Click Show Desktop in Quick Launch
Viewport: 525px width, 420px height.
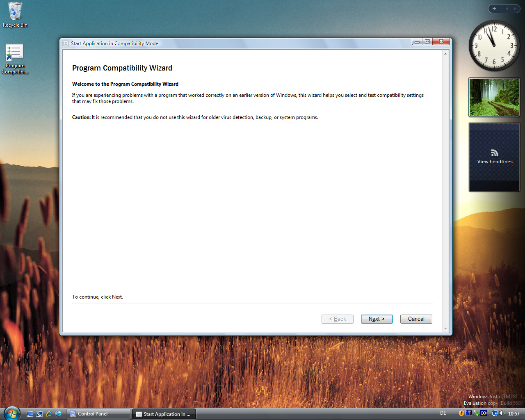click(30, 414)
